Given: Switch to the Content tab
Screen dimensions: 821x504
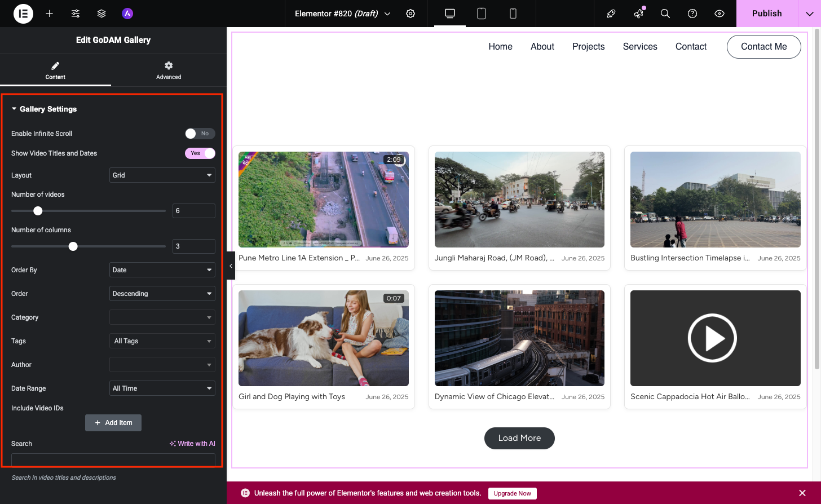Looking at the screenshot, I should pyautogui.click(x=55, y=70).
